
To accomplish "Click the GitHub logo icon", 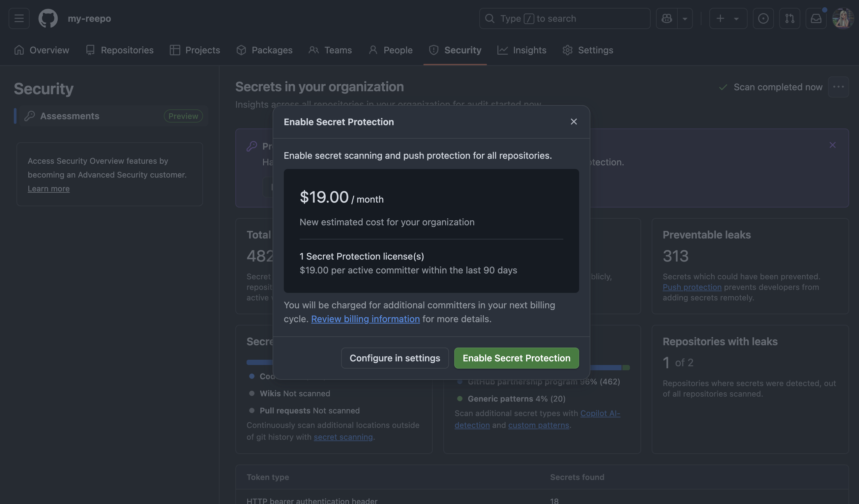I will tap(48, 18).
